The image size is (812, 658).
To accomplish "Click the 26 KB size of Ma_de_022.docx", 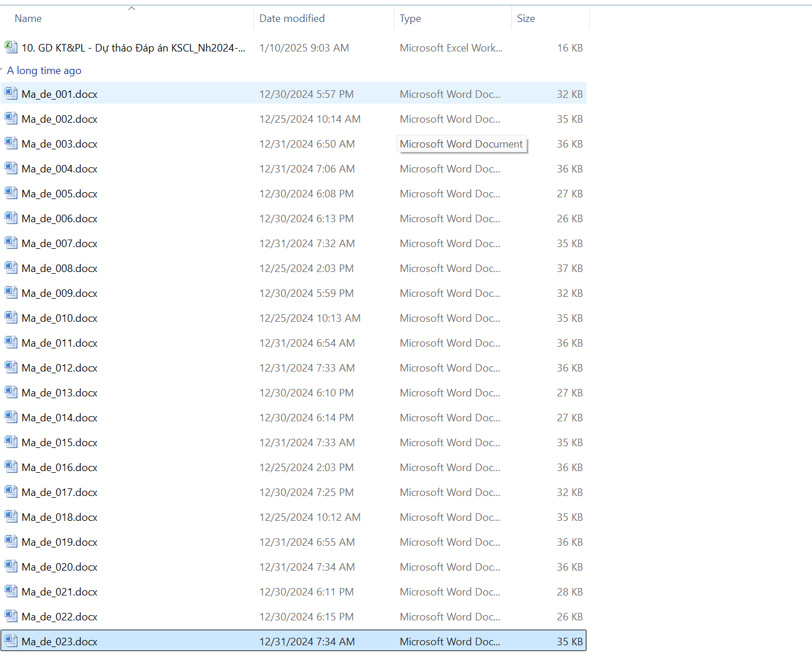I will (570, 617).
